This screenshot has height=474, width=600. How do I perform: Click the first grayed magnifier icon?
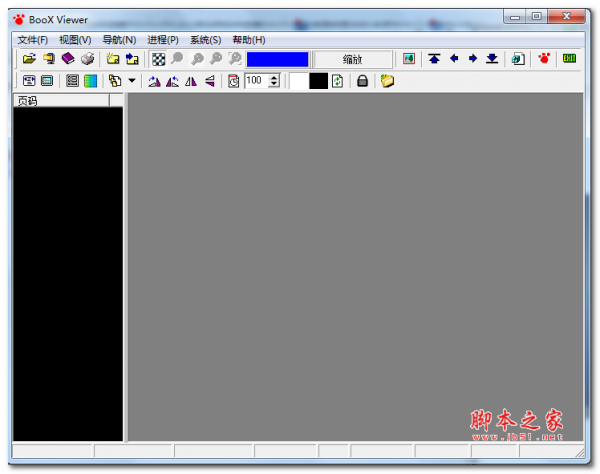pos(177,59)
